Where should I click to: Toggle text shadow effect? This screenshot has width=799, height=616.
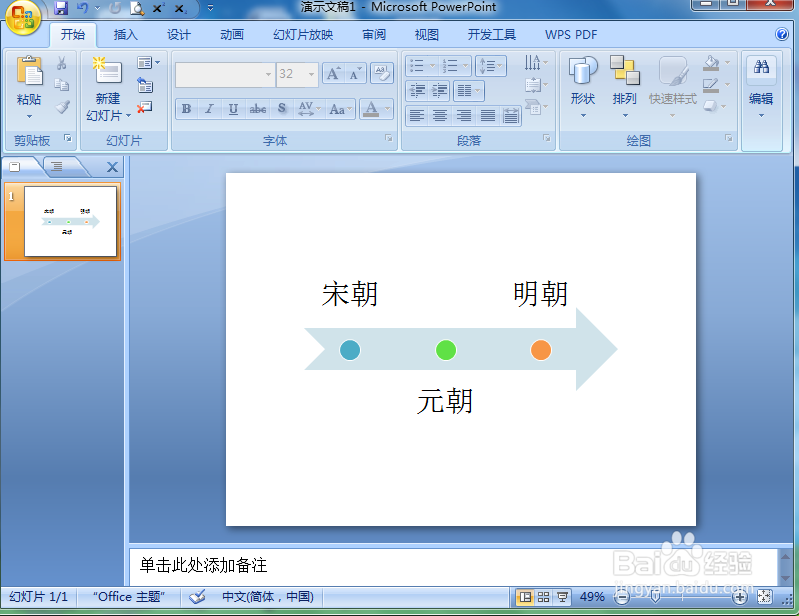(x=282, y=109)
